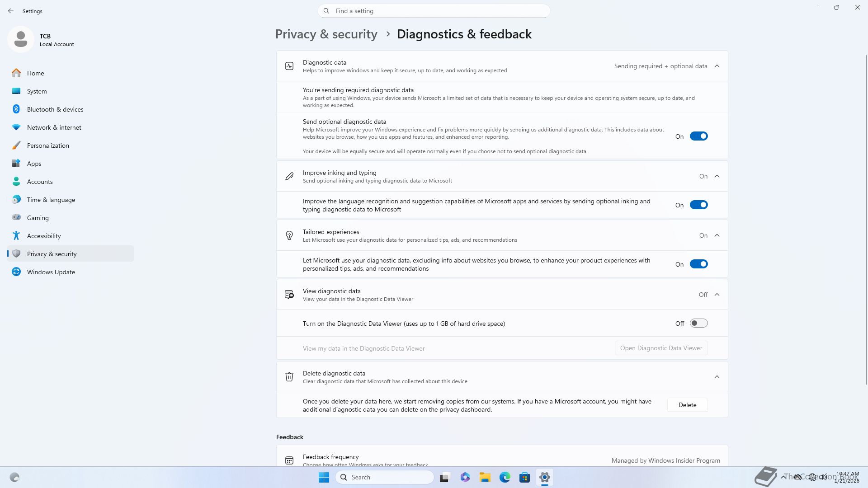
Task: Click the back arrow in Settings
Action: [11, 11]
